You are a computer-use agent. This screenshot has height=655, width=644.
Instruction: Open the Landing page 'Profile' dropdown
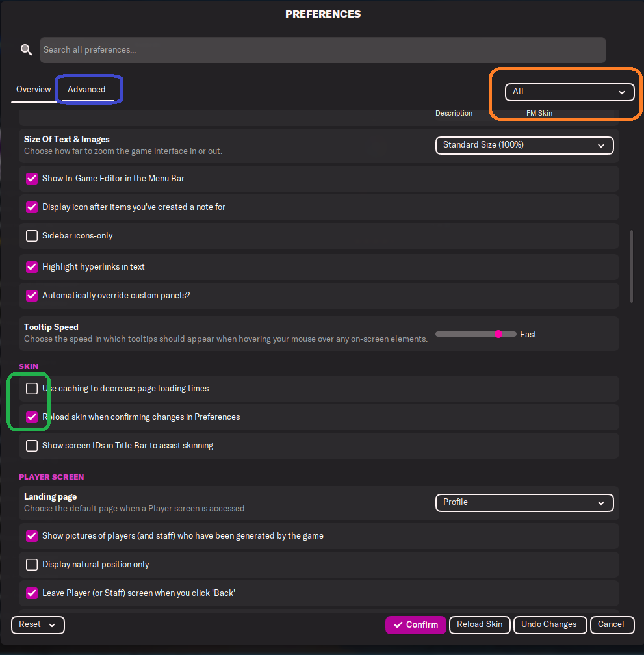click(524, 502)
